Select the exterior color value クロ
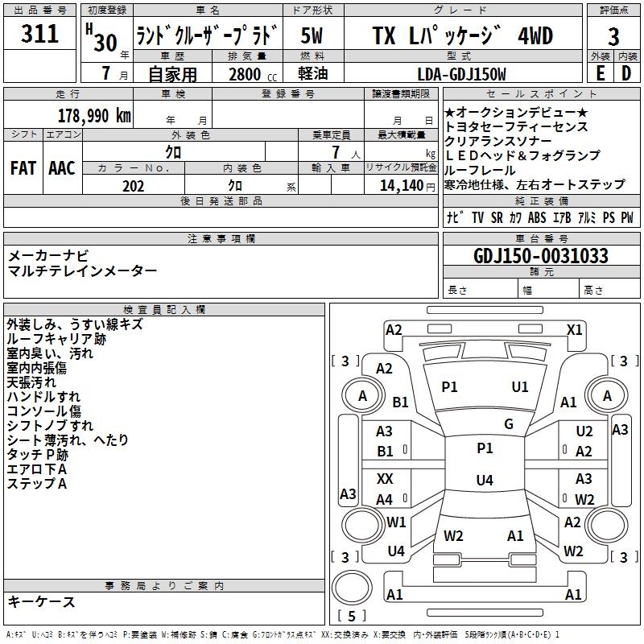The height and width of the screenshot is (644, 644). click(x=173, y=152)
